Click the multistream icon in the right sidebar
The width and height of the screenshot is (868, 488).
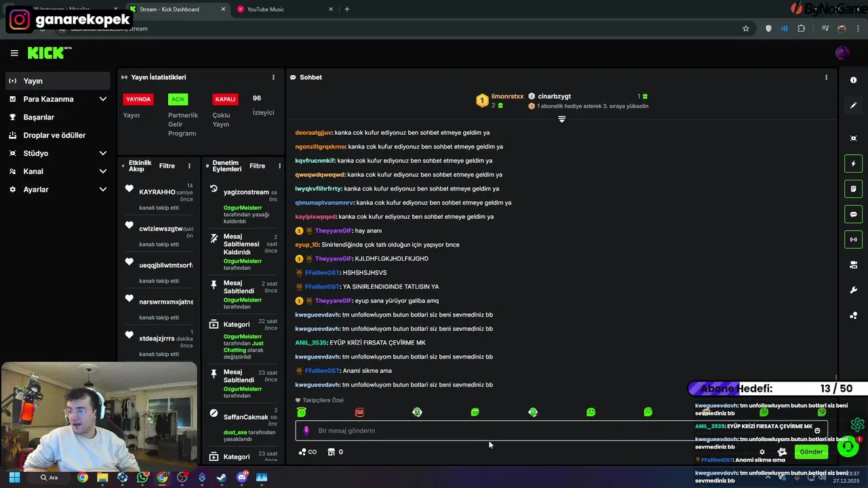[853, 265]
